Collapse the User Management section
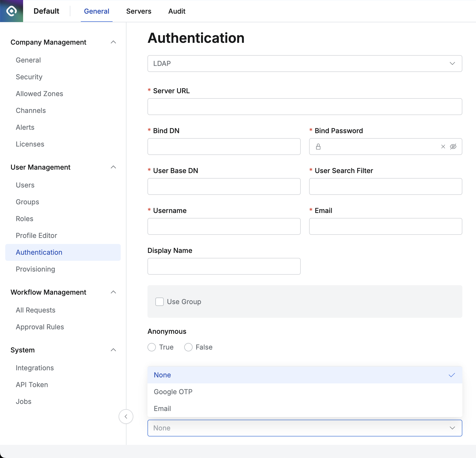This screenshot has width=476, height=458. point(113,167)
